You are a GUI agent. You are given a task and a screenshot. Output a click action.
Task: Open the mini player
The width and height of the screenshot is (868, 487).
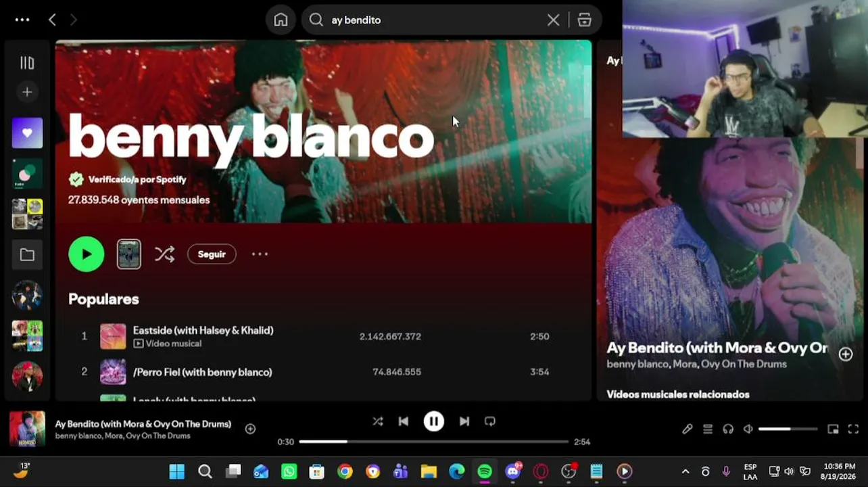834,429
